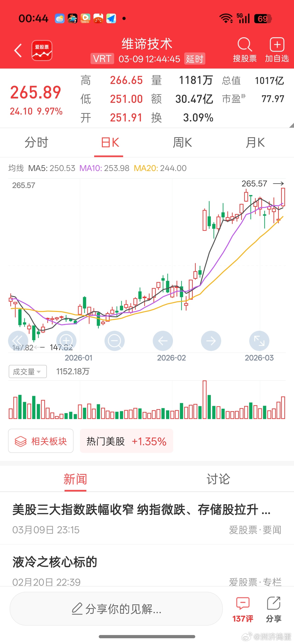This screenshot has height=644, width=294.
Task: Zoom in the K-line chart
Action: [x=66, y=340]
